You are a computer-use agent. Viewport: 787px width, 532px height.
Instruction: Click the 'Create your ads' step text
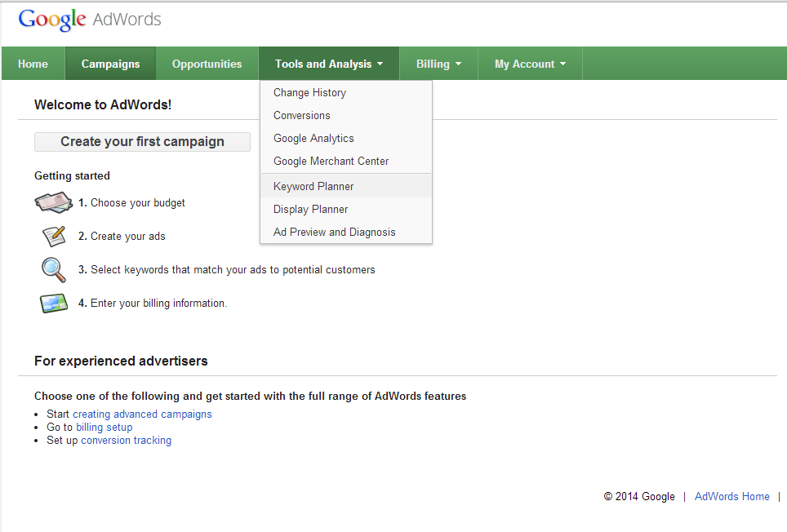128,236
